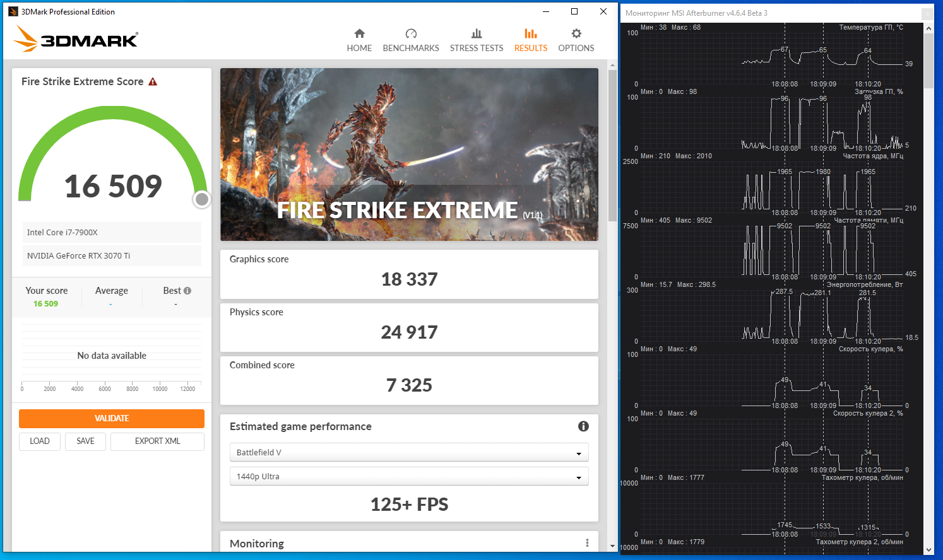Open the Monitoring three-dot menu
The width and height of the screenshot is (943, 560).
587,543
